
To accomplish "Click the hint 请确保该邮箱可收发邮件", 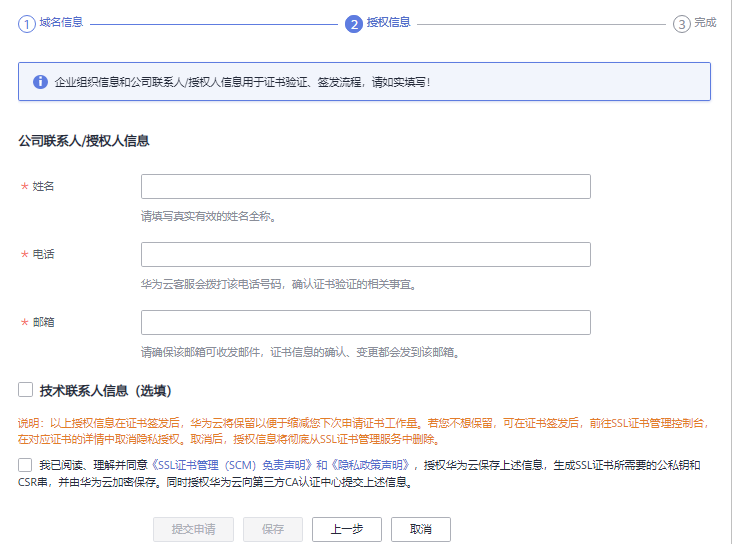I will pos(300,352).
